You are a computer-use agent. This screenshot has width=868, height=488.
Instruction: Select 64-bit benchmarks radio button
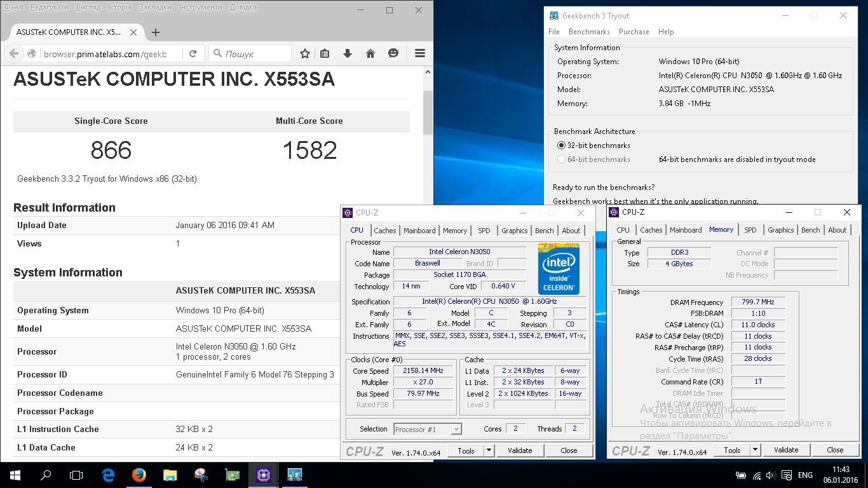pos(561,159)
